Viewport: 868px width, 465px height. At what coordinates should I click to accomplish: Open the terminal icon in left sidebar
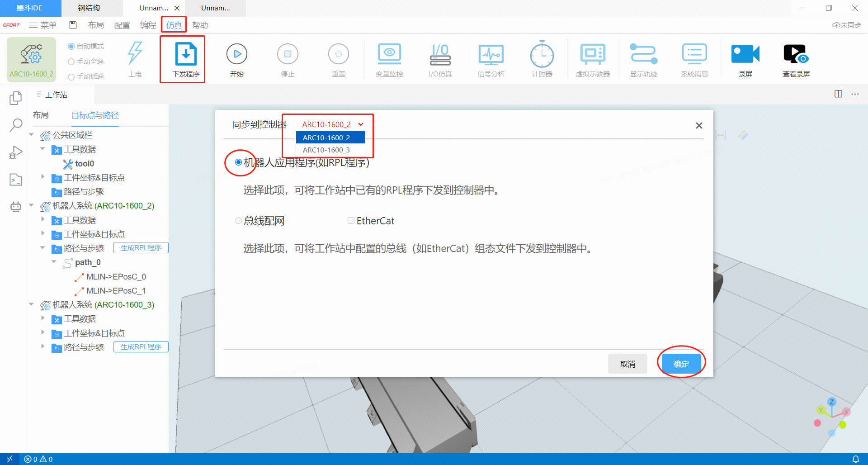point(16,180)
